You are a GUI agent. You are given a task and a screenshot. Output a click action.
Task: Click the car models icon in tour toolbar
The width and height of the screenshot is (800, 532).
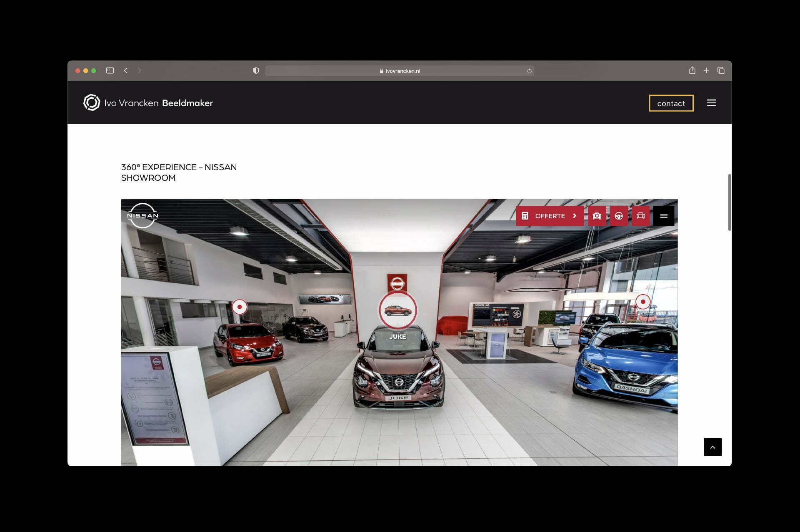coord(640,216)
